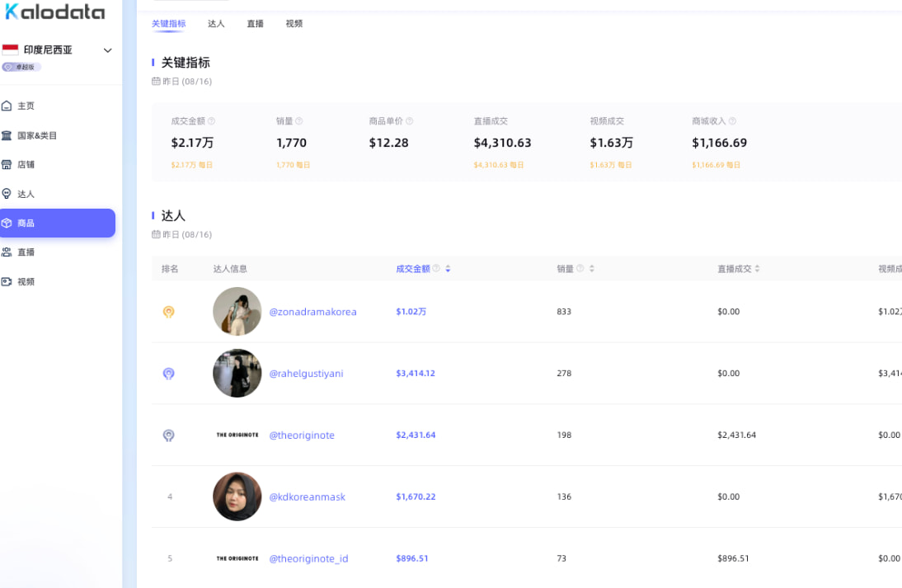Click @kdkoreanmask profile avatar
Screen dimensions: 902x588
coord(237,496)
